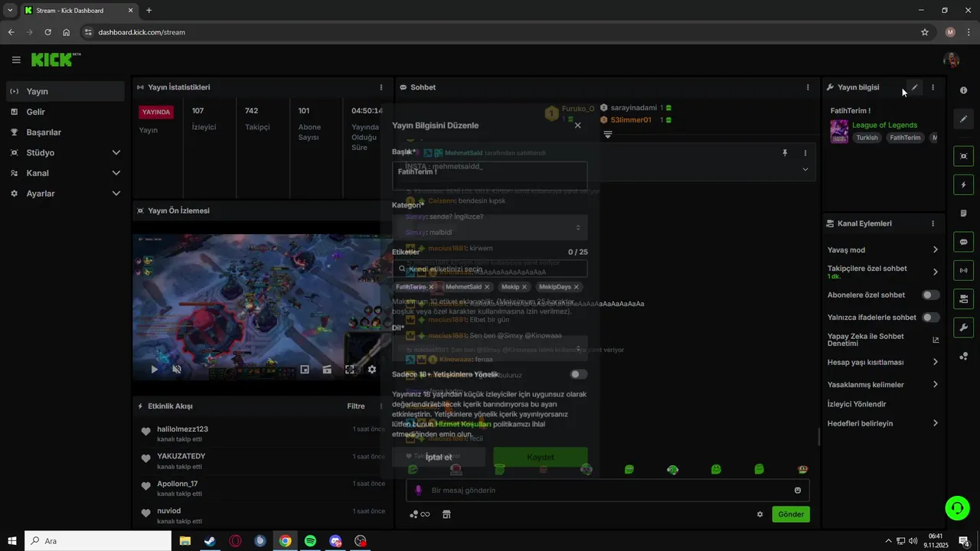This screenshot has width=980, height=551.
Task: Play the stream preview video
Action: coord(154,369)
